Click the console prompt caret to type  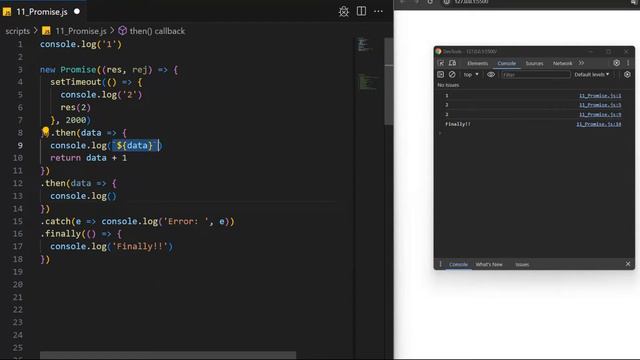click(x=440, y=133)
